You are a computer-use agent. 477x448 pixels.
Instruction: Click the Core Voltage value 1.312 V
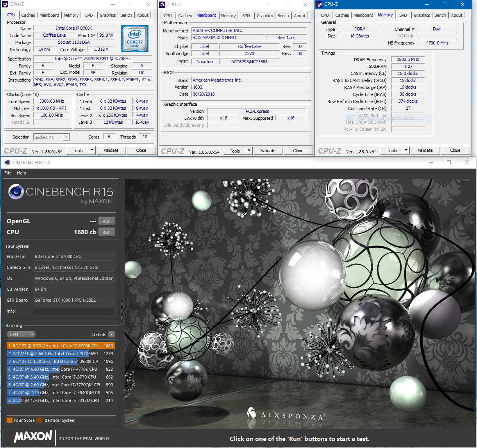(101, 49)
